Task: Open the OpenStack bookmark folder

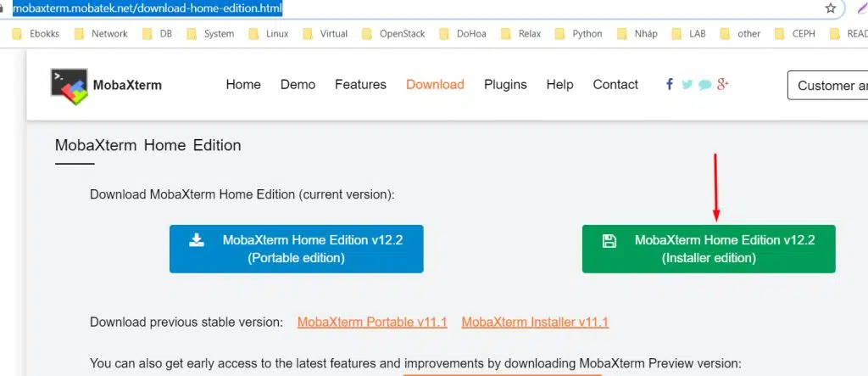Action: coord(395,34)
